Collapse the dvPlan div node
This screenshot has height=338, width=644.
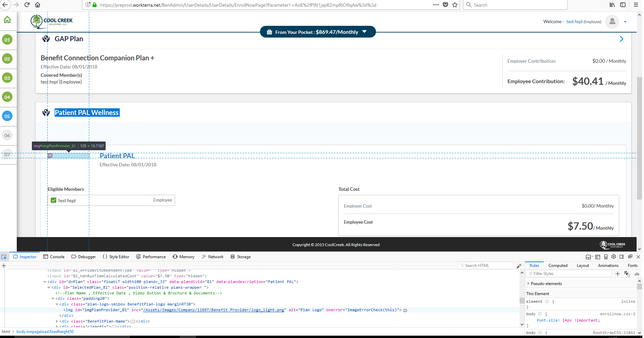click(x=45, y=282)
